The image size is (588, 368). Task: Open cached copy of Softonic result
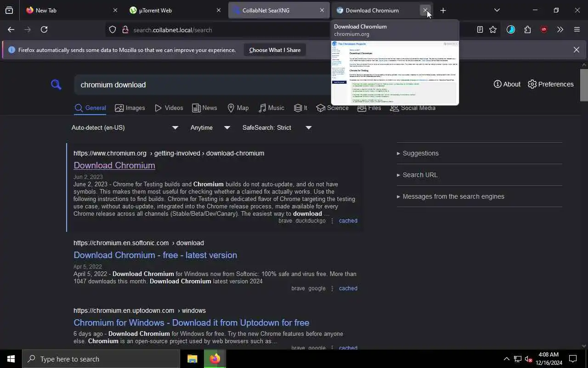[348, 288]
